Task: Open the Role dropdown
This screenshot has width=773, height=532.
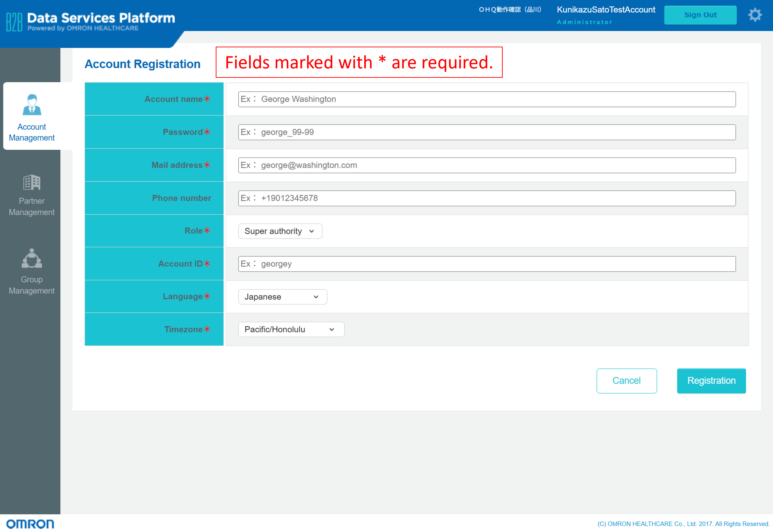Action: tap(280, 231)
